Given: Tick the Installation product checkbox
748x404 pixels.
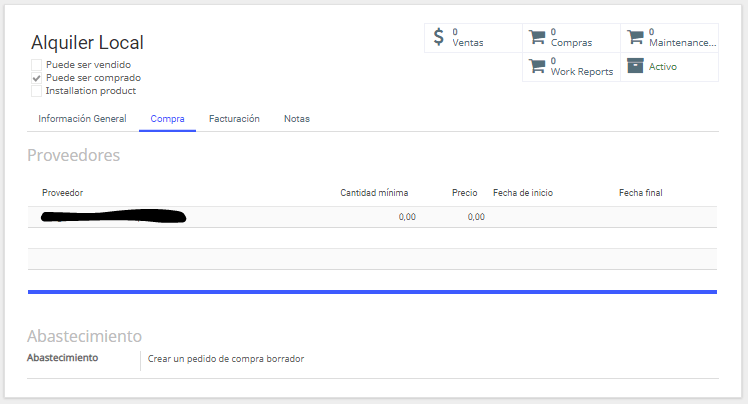Looking at the screenshot, I should 36,91.
